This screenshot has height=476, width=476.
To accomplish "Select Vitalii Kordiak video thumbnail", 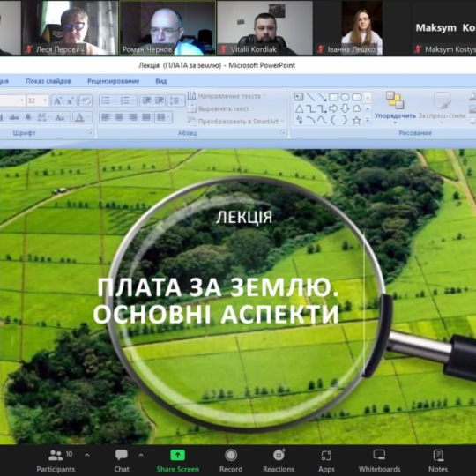I will pos(265,27).
